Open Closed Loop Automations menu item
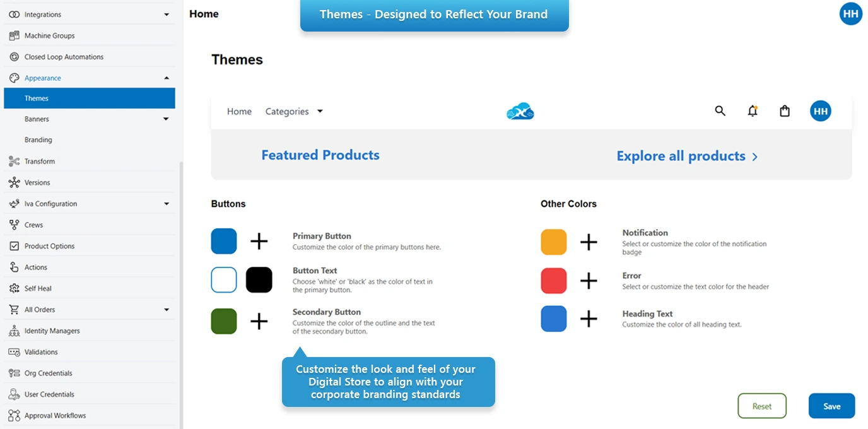868x429 pixels. pyautogui.click(x=64, y=57)
